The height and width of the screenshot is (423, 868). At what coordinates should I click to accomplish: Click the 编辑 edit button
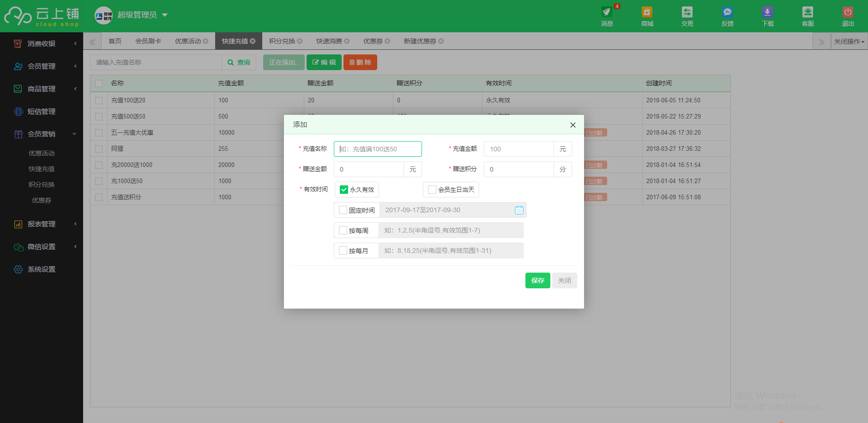[324, 62]
